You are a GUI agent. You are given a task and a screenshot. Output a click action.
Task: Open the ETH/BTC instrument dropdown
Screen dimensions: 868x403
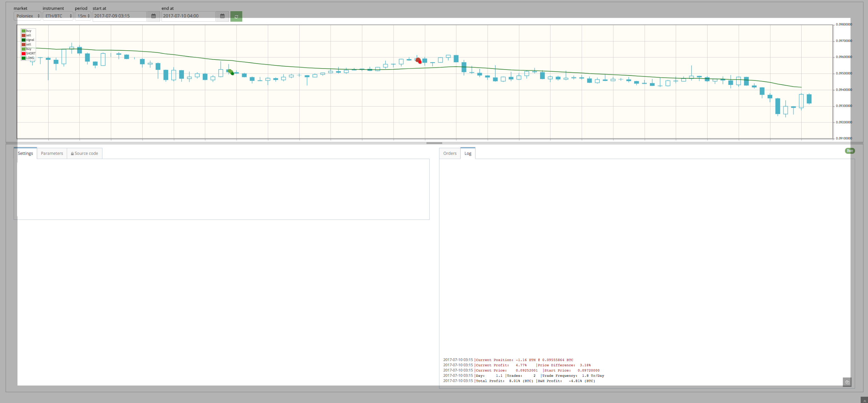click(58, 16)
